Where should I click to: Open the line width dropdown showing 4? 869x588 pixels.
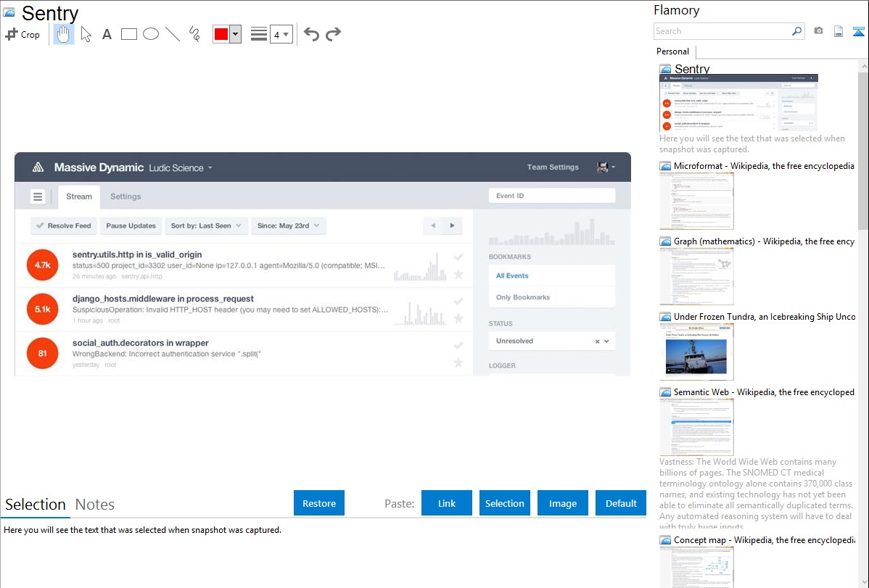coord(281,34)
